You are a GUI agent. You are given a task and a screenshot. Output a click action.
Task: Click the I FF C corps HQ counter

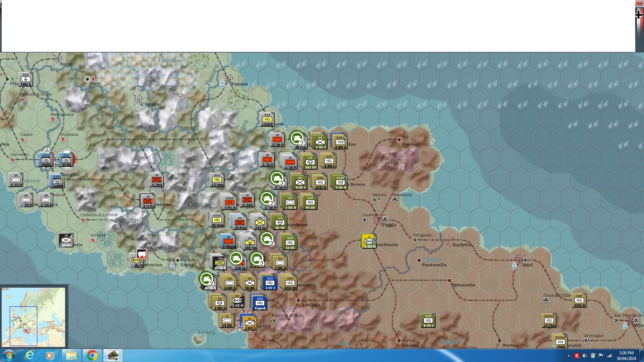point(270,283)
